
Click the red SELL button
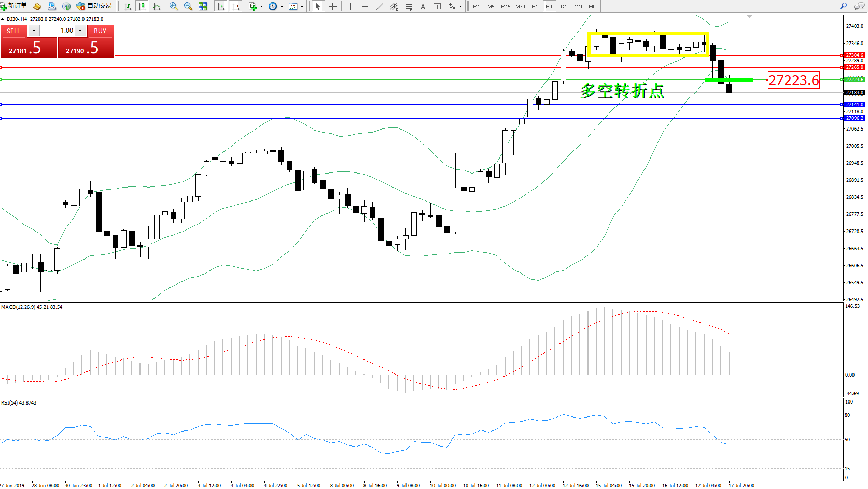coord(13,31)
